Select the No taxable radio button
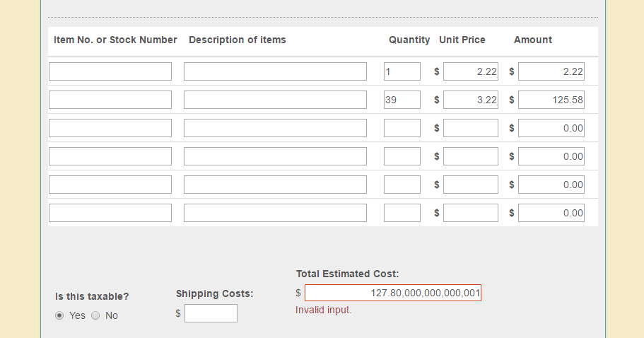This screenshot has width=644, height=338. pyautogui.click(x=95, y=315)
